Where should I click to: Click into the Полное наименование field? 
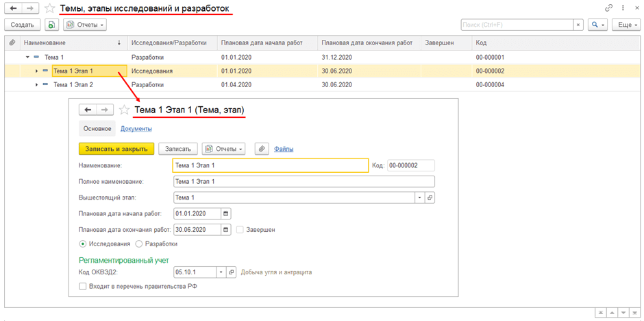click(x=304, y=181)
